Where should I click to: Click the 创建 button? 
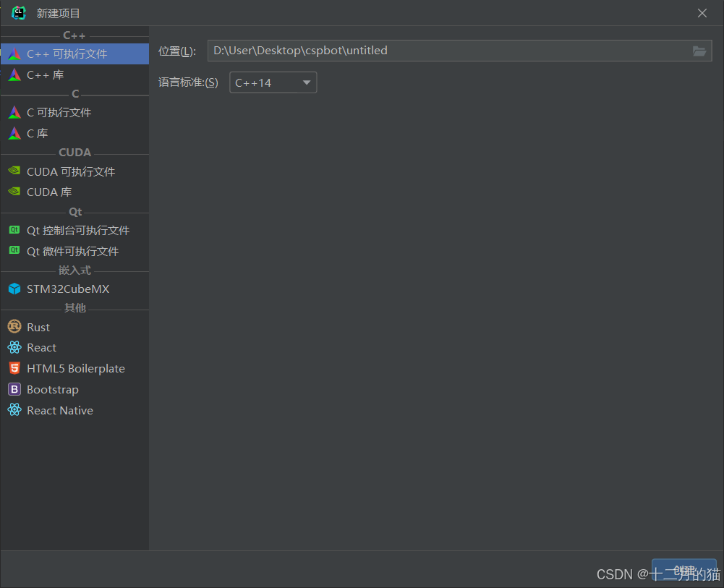pyautogui.click(x=683, y=571)
